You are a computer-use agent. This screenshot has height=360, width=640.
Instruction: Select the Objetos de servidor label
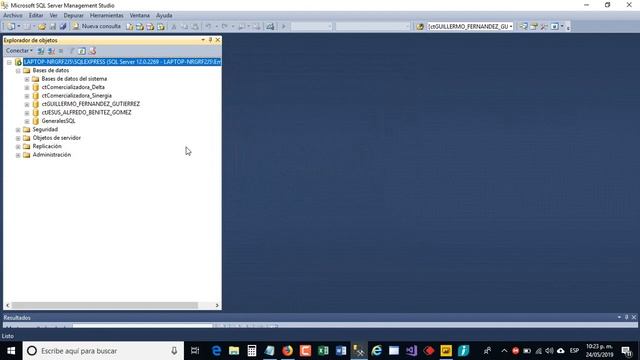point(56,138)
